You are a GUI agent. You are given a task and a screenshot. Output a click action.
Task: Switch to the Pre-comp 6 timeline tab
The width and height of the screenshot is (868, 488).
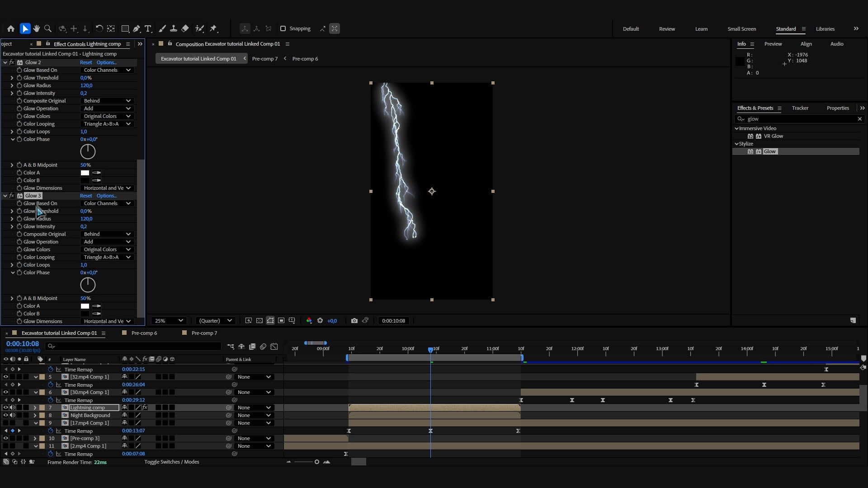pyautogui.click(x=144, y=333)
